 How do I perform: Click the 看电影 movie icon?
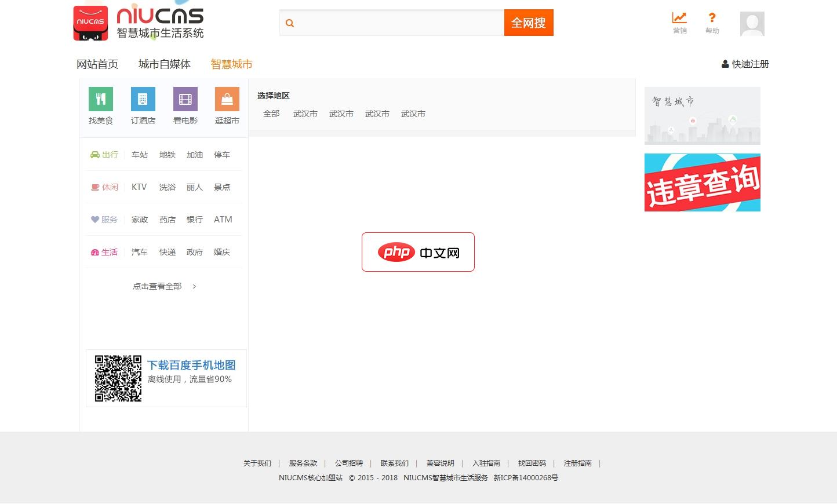185,98
